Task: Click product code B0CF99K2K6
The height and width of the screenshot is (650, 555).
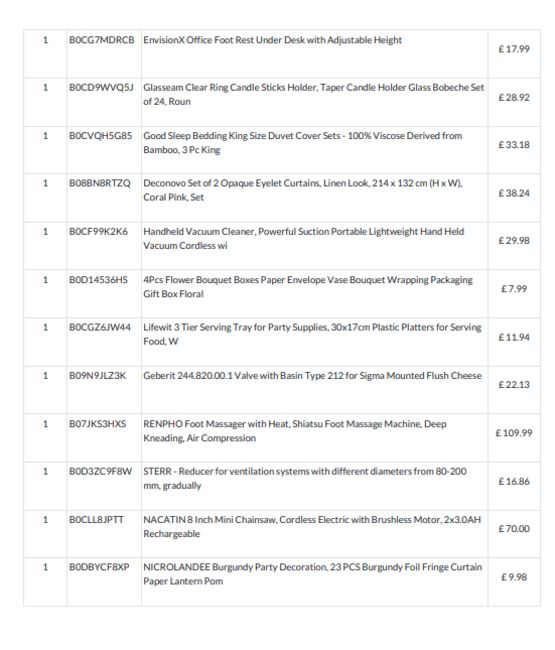Action: (x=98, y=231)
